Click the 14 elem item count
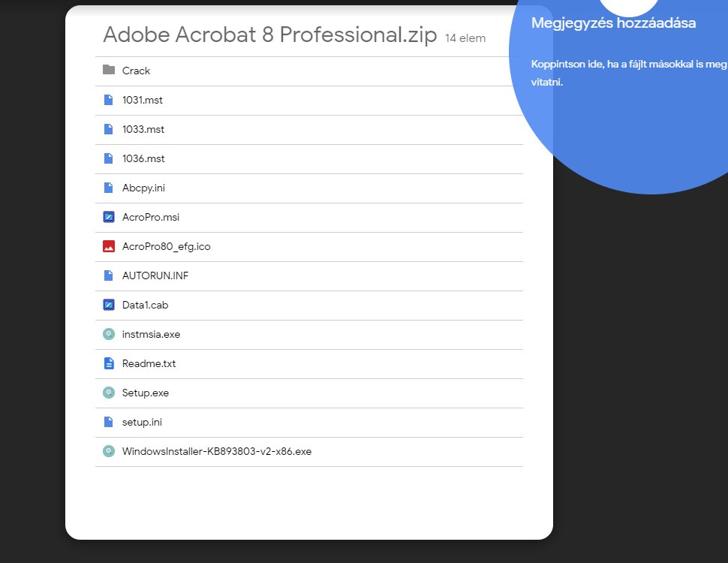This screenshot has width=728, height=563. coord(465,38)
